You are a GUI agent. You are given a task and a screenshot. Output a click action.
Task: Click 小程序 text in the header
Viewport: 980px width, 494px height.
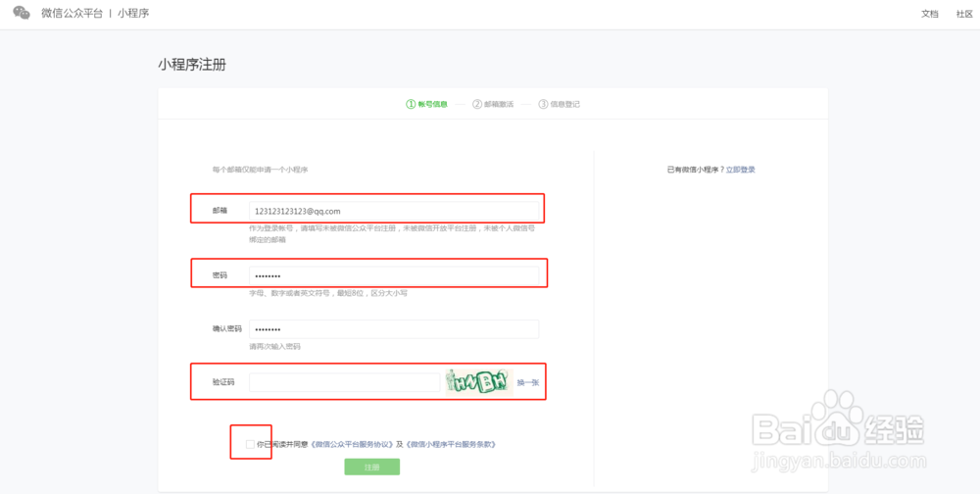tap(133, 13)
